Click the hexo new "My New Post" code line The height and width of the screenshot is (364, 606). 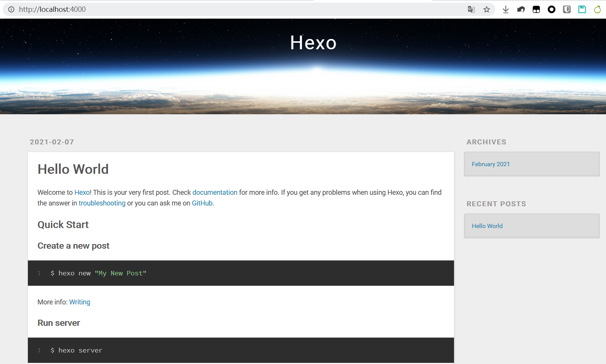coord(99,273)
